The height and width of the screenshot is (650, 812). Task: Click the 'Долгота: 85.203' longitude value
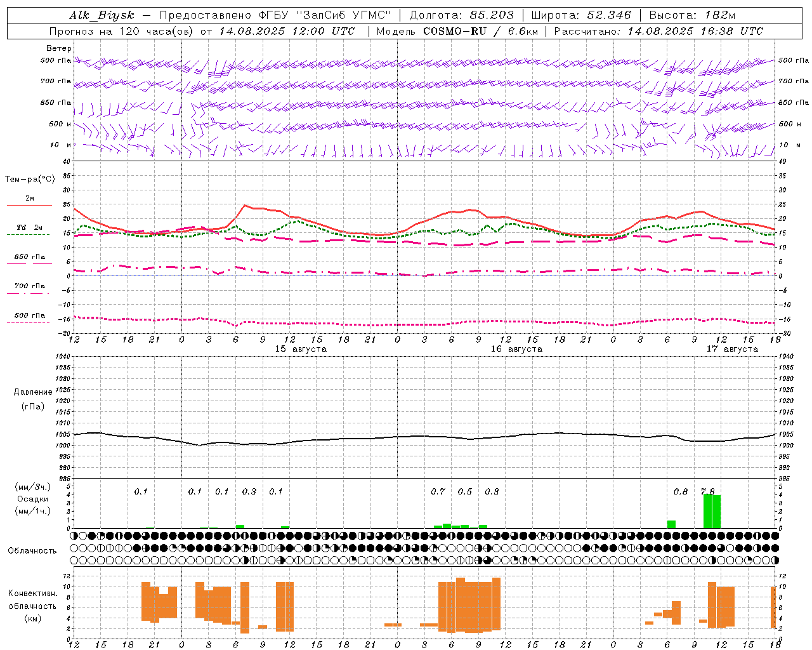pos(462,15)
